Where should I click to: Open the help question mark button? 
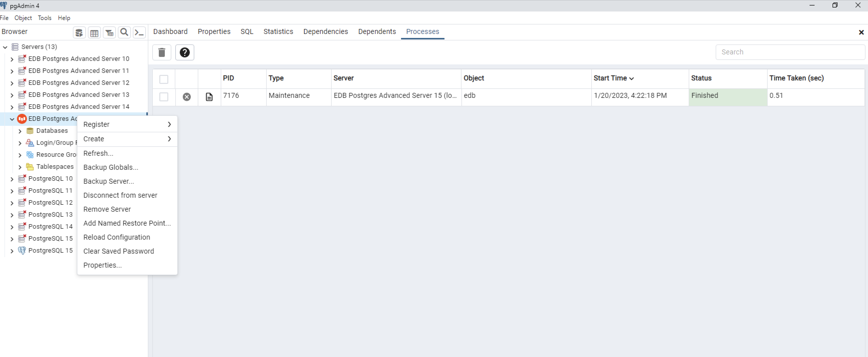[184, 52]
